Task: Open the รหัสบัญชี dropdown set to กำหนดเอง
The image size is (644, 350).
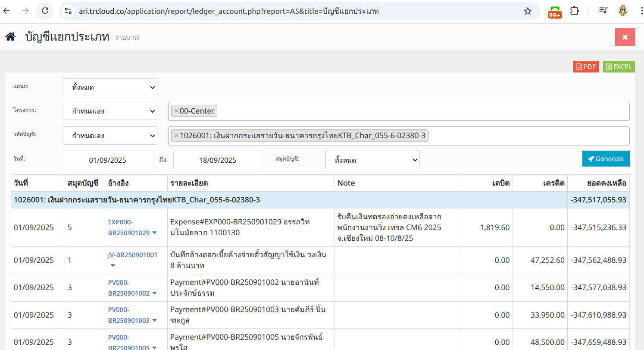Action: (110, 136)
